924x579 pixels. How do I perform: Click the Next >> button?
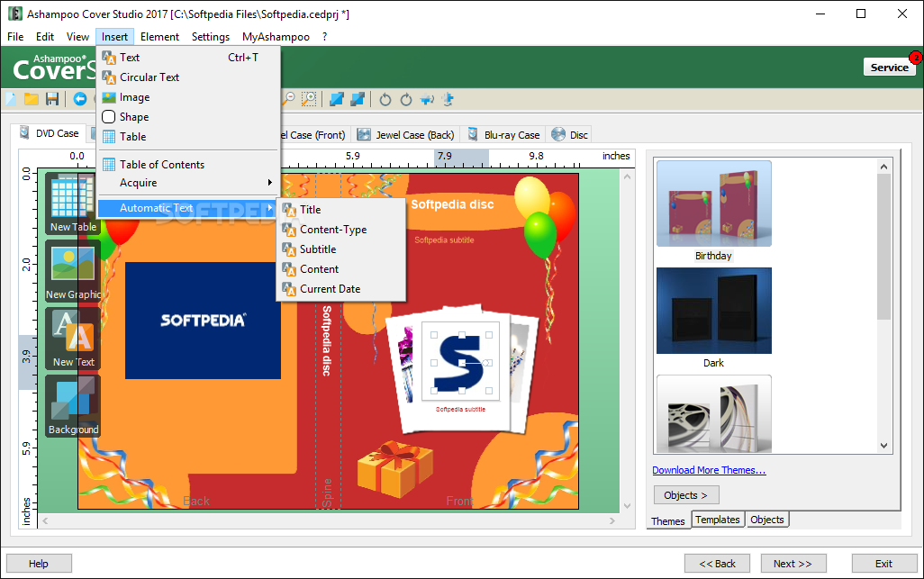pyautogui.click(x=793, y=564)
